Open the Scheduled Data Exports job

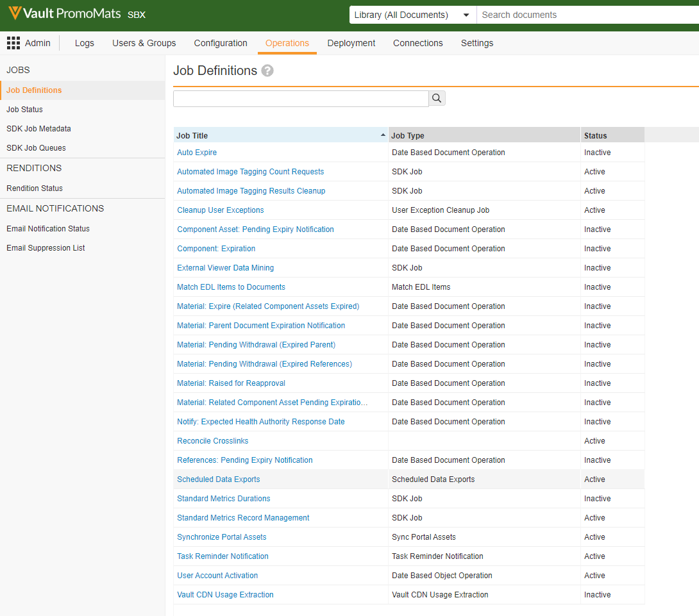tap(218, 479)
